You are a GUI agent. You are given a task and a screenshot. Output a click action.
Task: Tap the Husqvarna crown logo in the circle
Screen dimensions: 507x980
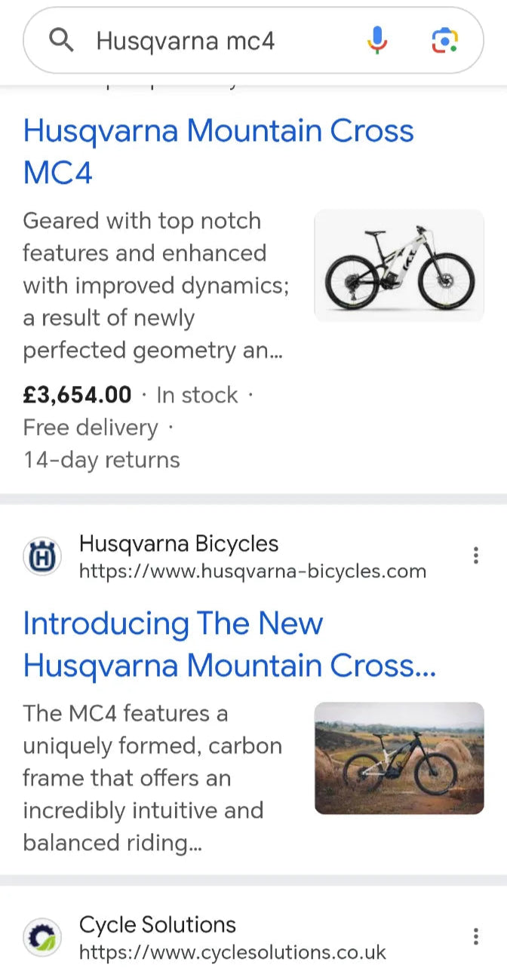[42, 556]
